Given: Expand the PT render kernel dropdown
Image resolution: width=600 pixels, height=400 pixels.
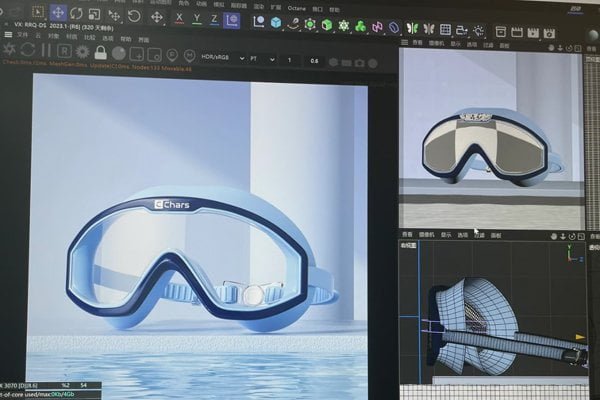Looking at the screenshot, I should point(259,58).
